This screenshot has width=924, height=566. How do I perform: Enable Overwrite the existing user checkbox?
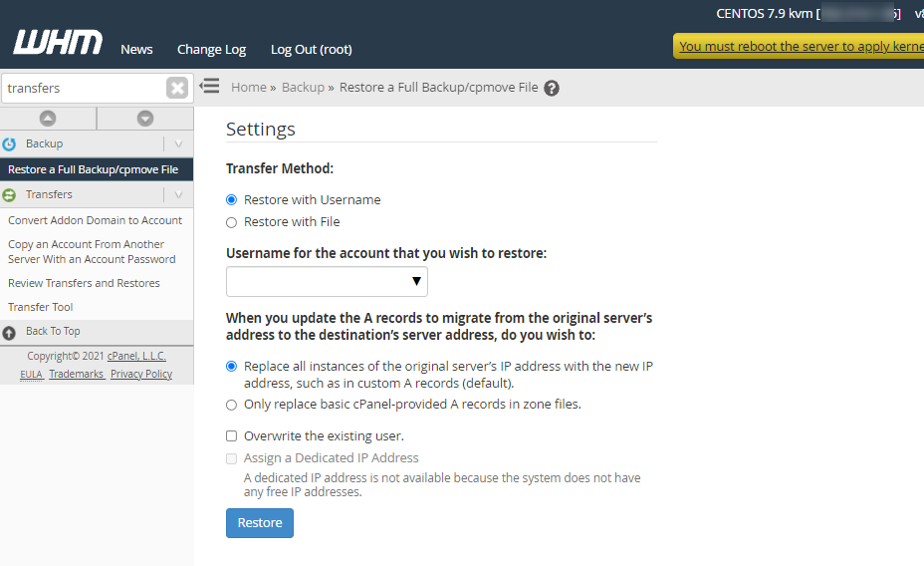tap(232, 436)
